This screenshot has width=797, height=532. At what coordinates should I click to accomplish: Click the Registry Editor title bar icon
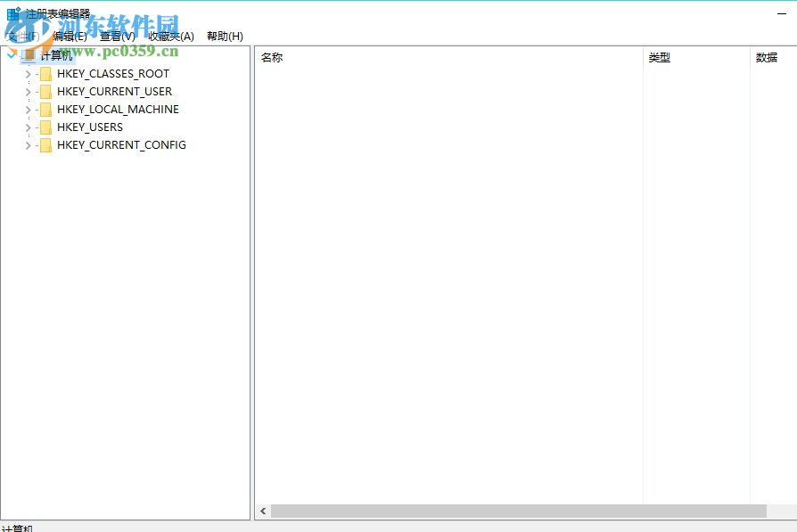click(13, 13)
